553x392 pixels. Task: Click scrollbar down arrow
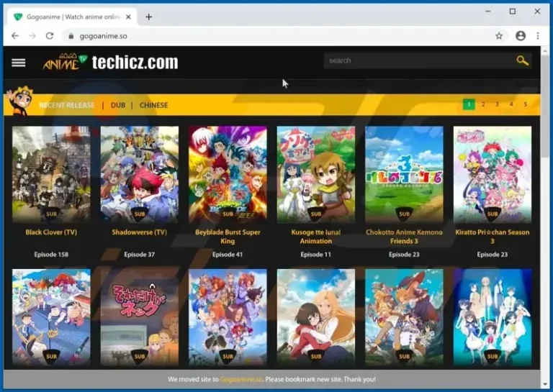(x=545, y=384)
